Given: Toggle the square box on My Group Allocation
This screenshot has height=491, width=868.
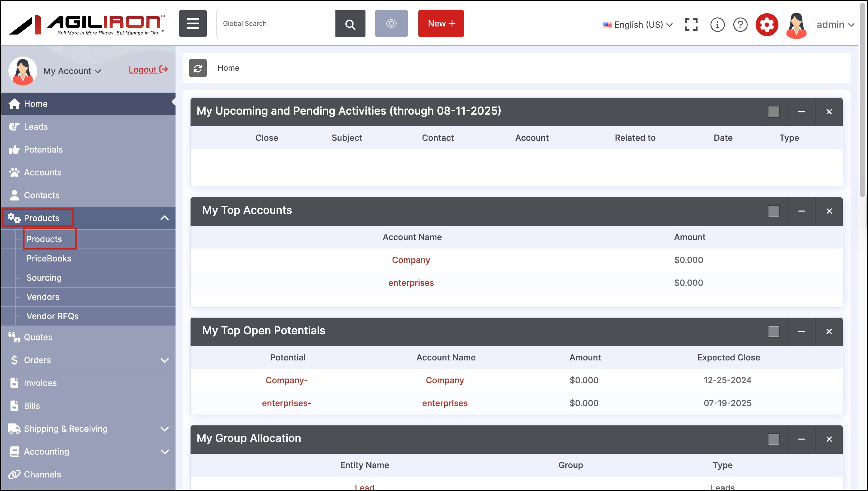Looking at the screenshot, I should click(774, 440).
